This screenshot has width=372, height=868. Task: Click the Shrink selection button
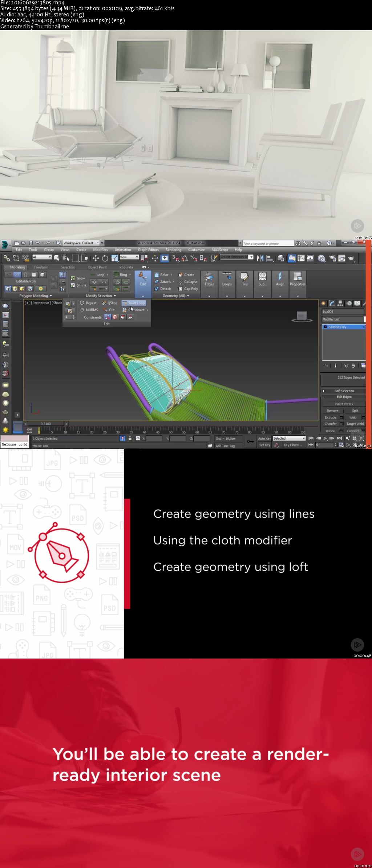(x=78, y=285)
